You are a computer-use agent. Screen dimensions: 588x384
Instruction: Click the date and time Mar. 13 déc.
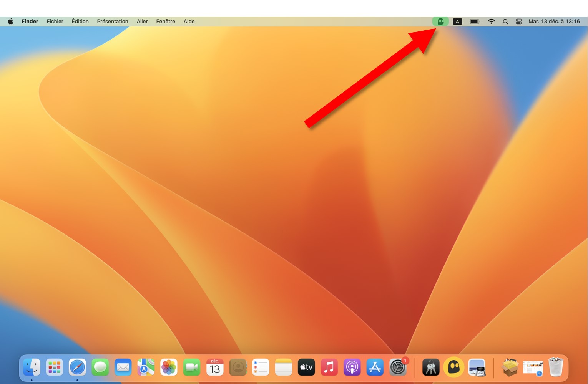(x=554, y=22)
